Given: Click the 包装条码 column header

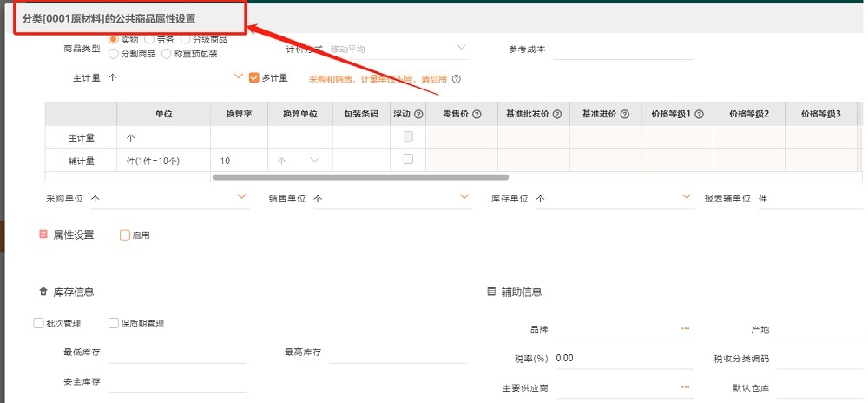Looking at the screenshot, I should [361, 115].
